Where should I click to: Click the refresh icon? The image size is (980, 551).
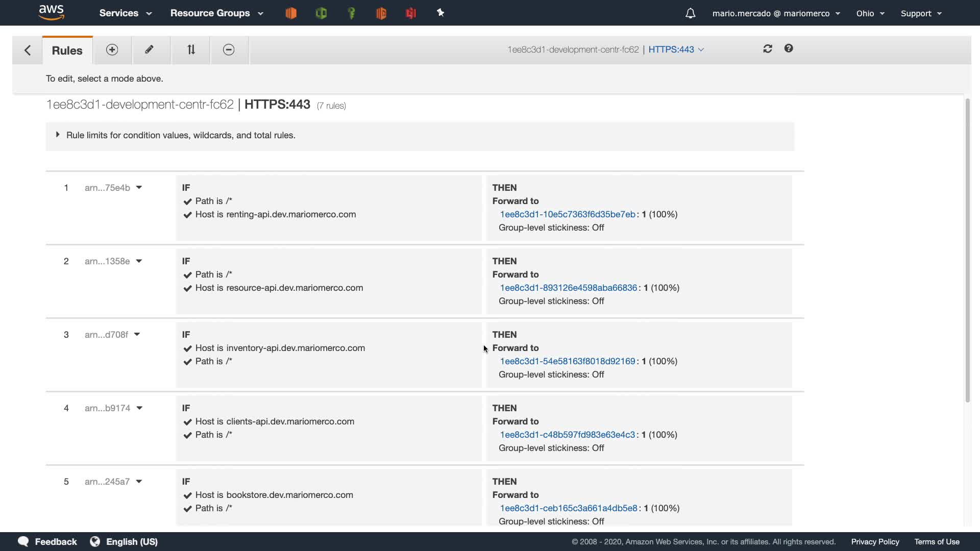click(x=768, y=48)
